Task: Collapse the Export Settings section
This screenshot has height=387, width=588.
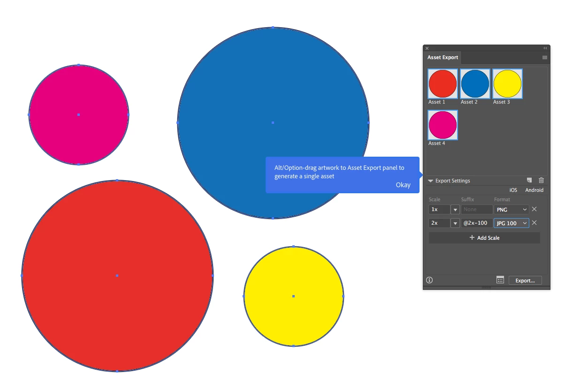Action: pos(430,181)
